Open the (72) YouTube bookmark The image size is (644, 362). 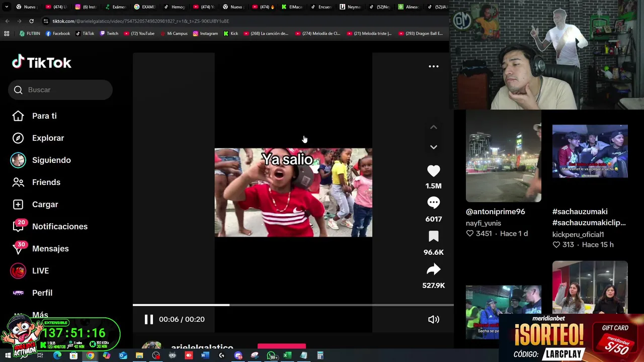[x=139, y=34]
